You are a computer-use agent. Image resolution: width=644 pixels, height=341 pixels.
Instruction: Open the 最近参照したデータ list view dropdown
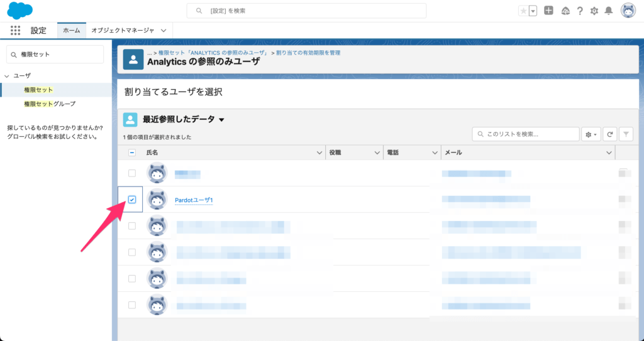221,120
